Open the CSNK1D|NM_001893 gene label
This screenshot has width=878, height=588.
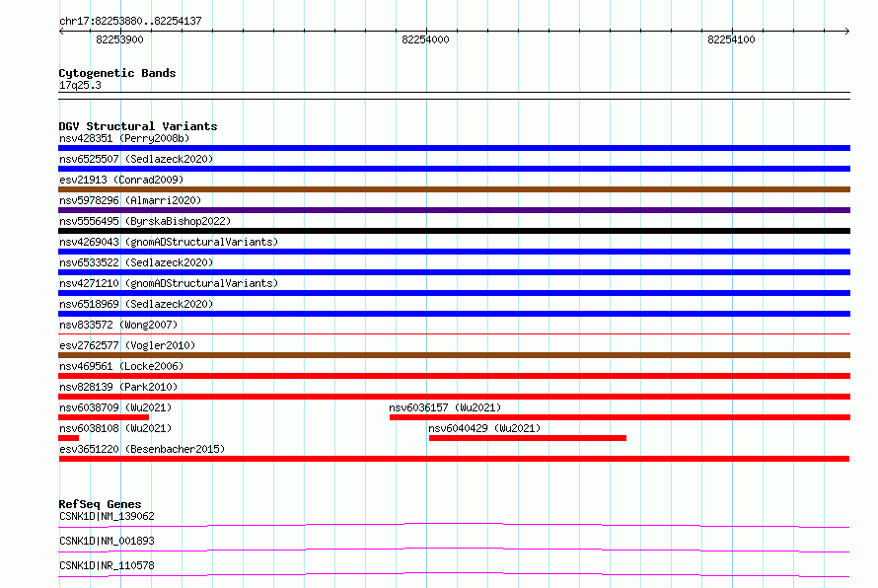[107, 541]
